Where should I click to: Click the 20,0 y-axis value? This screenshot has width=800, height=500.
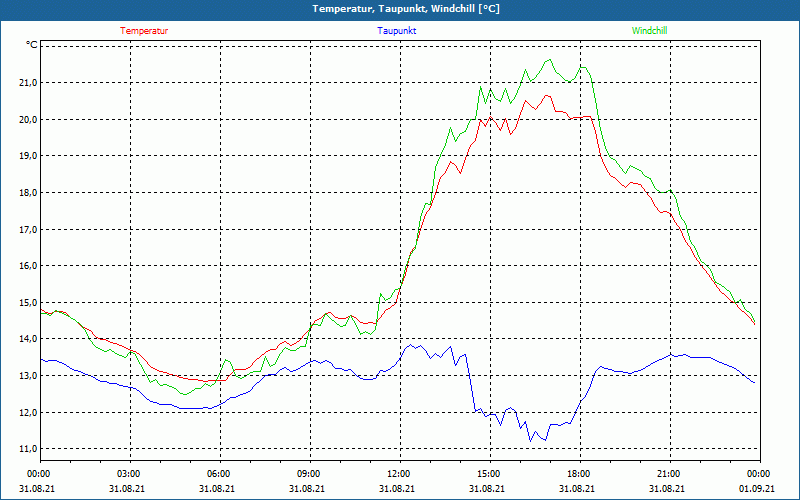tap(29, 119)
